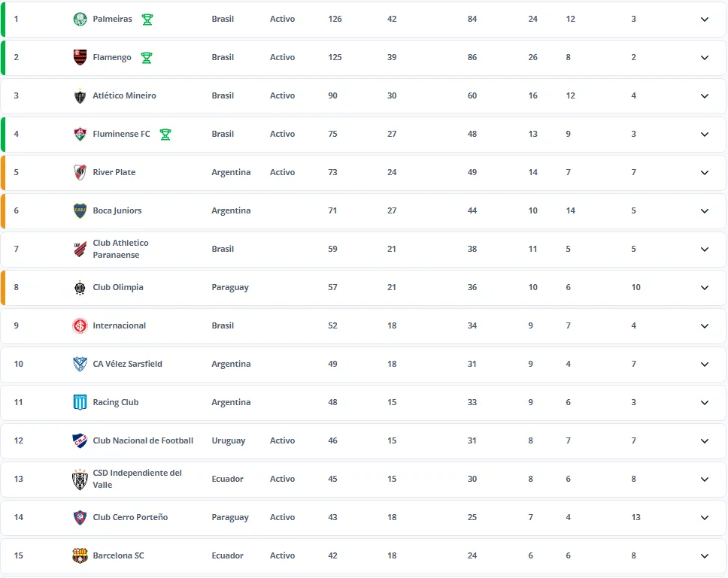
Task: Click the Palmeiras club crest
Action: coord(78,19)
